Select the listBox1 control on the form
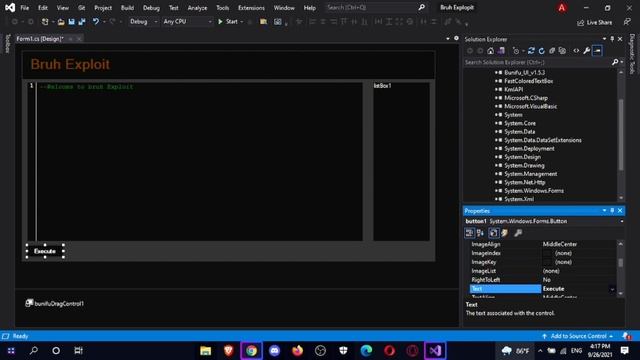Image resolution: width=640 pixels, height=360 pixels. [401, 162]
